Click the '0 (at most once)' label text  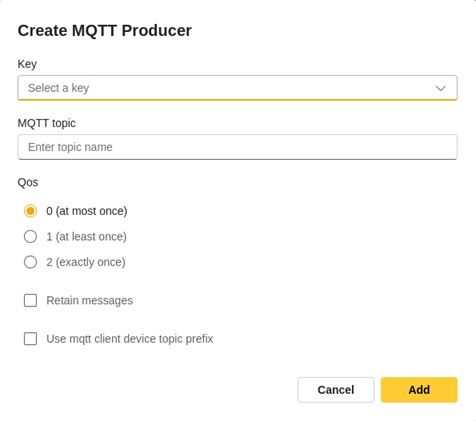point(87,211)
